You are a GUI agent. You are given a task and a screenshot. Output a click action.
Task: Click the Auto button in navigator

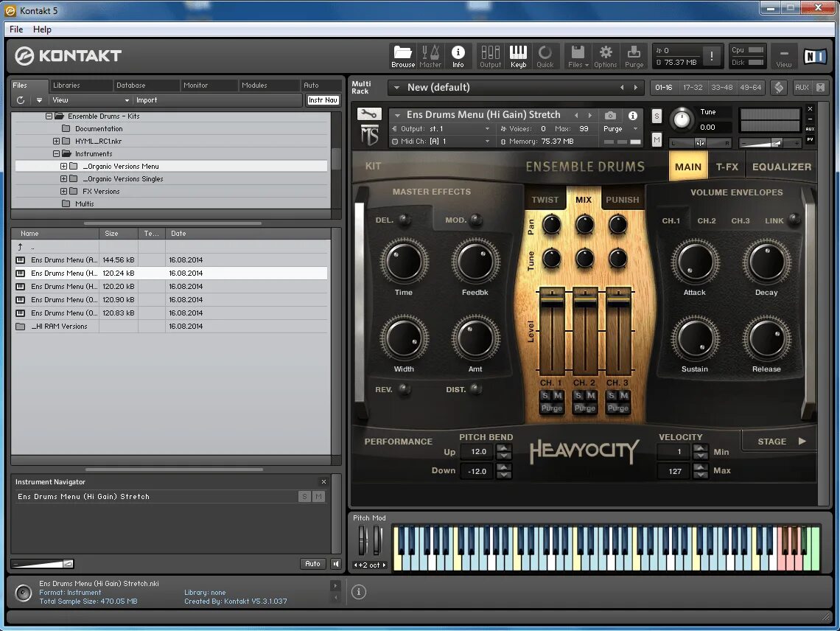(x=313, y=563)
